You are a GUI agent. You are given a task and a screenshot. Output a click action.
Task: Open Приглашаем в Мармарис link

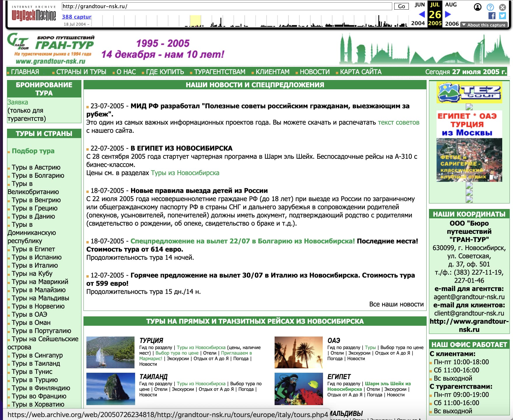click(196, 355)
